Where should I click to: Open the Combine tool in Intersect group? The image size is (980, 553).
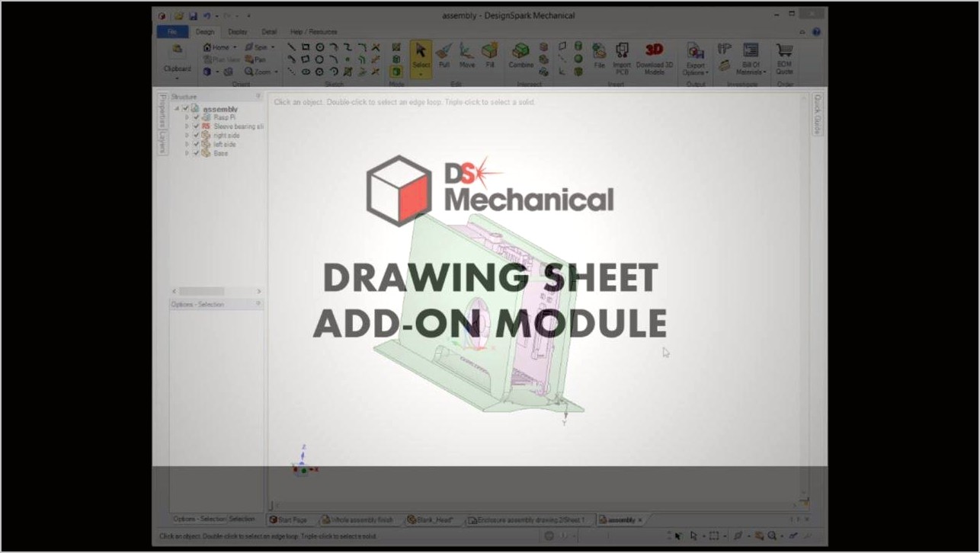521,55
